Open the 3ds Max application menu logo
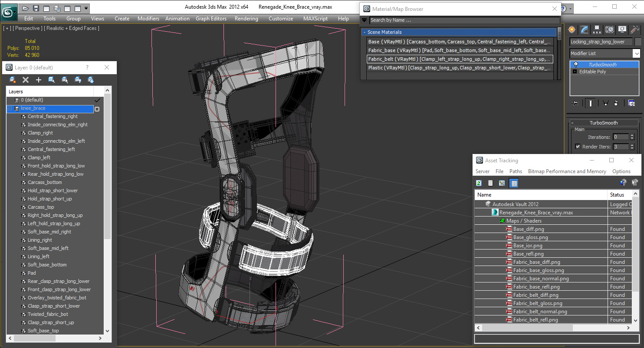Screen dimensions: 644x348 (x=8, y=12)
